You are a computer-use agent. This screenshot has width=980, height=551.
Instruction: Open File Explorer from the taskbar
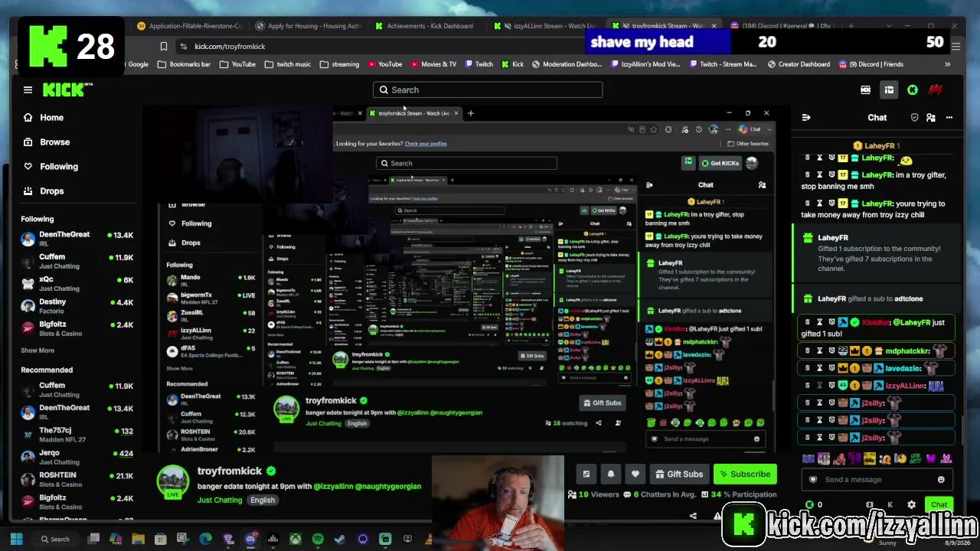[x=138, y=540]
